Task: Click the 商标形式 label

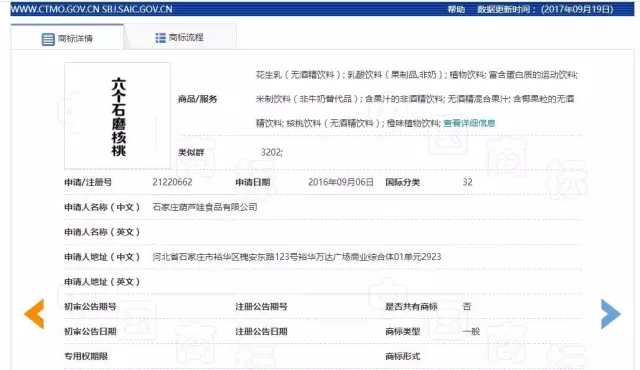Action: (402, 356)
